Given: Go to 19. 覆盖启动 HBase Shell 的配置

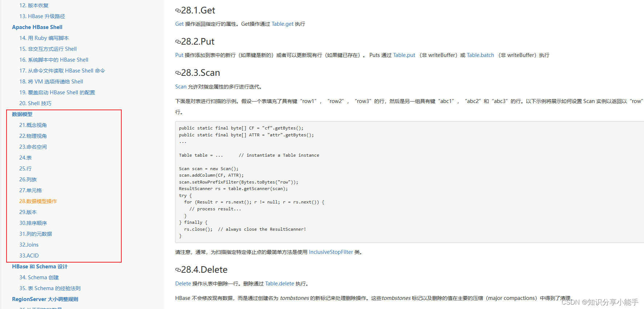Looking at the screenshot, I should pos(57,92).
